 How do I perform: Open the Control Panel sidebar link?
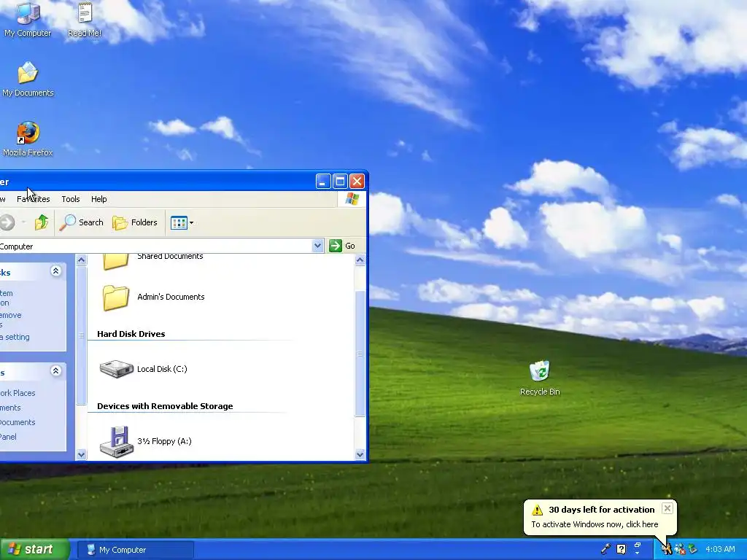(x=9, y=437)
